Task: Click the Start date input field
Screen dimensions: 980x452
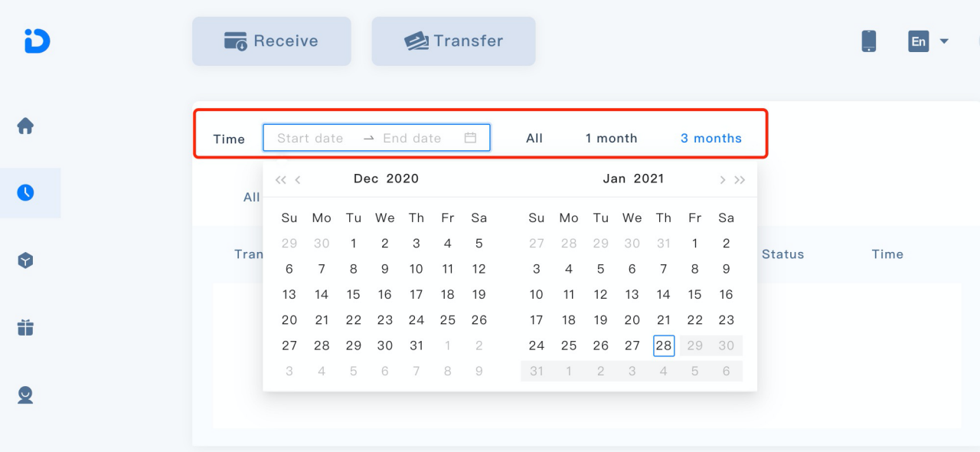Action: [310, 139]
